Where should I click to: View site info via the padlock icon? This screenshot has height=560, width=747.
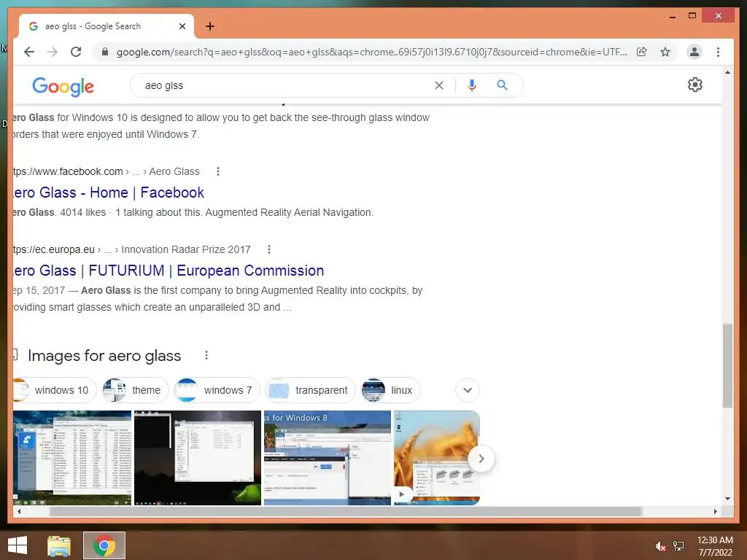coord(105,52)
